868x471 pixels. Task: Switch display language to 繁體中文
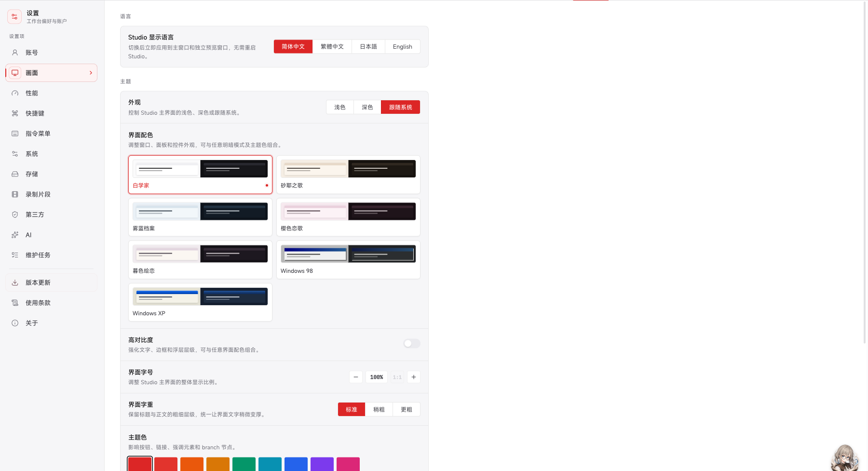[x=332, y=46]
